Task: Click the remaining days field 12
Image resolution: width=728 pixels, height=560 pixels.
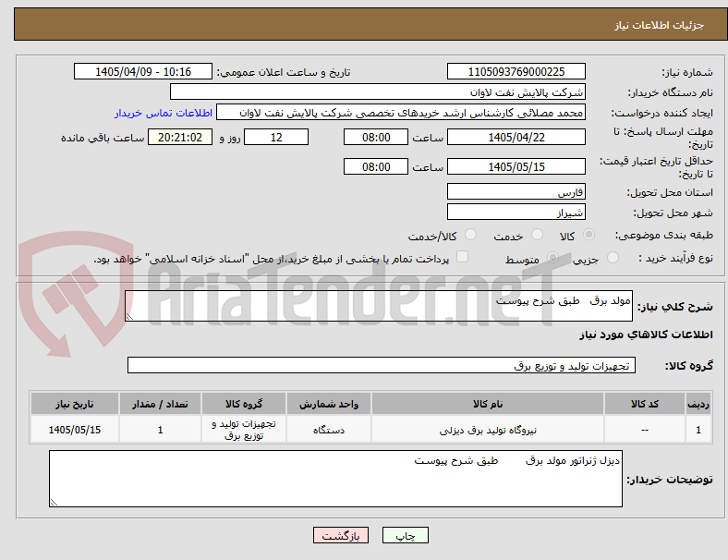Action: tap(276, 138)
